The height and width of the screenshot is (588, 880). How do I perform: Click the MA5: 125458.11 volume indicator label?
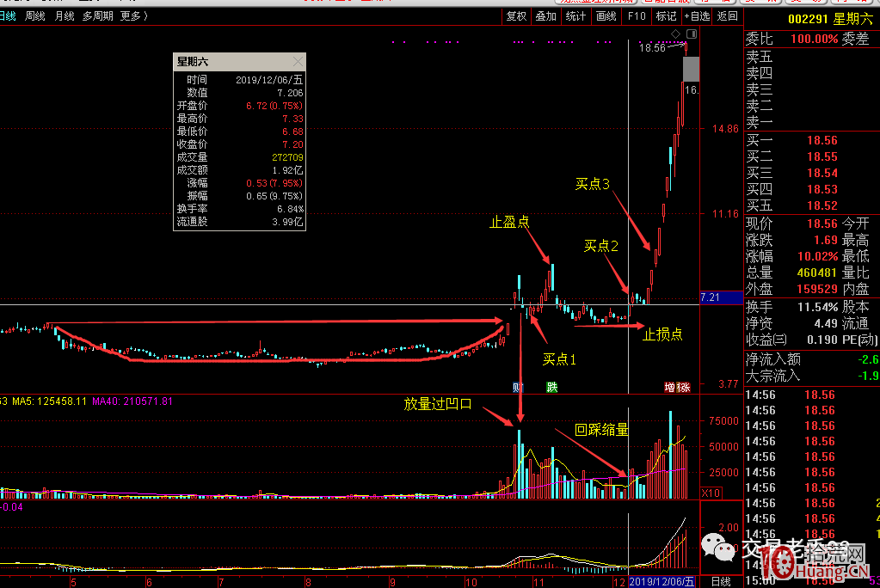49,401
